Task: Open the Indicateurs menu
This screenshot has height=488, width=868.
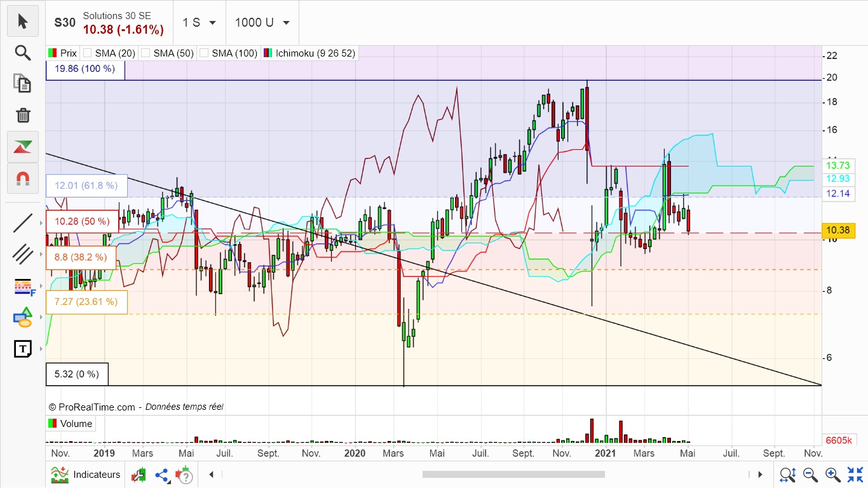Action: click(x=86, y=475)
